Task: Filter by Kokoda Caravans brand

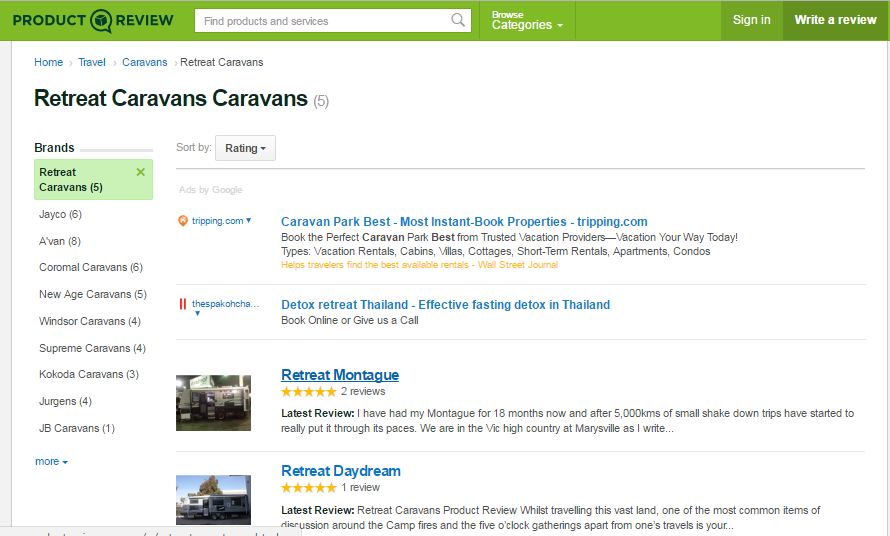Action: tap(89, 374)
